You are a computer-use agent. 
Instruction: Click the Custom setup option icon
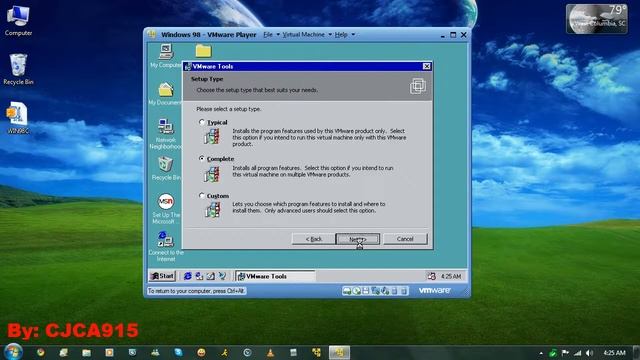[x=212, y=210]
